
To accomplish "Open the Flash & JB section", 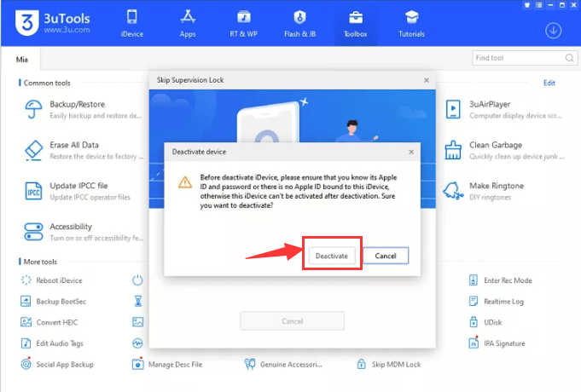I will [x=299, y=24].
